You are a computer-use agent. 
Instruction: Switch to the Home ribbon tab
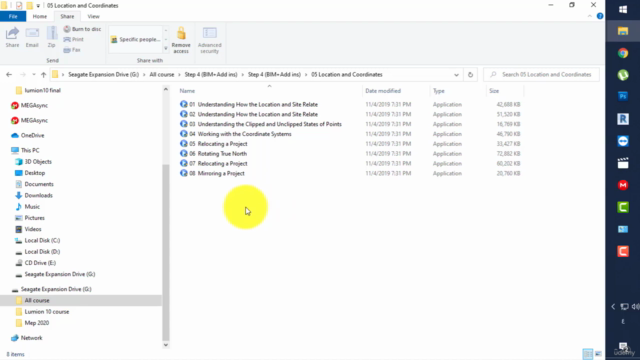[x=40, y=16]
